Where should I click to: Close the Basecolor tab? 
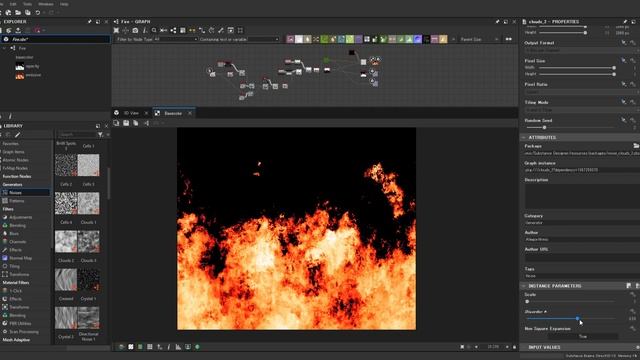(x=190, y=113)
